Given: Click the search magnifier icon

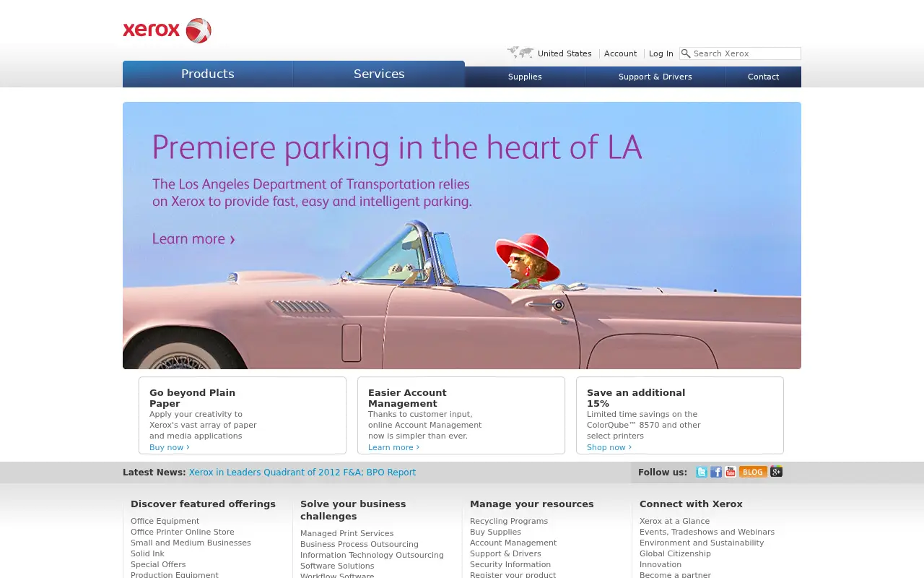Looking at the screenshot, I should pos(686,53).
